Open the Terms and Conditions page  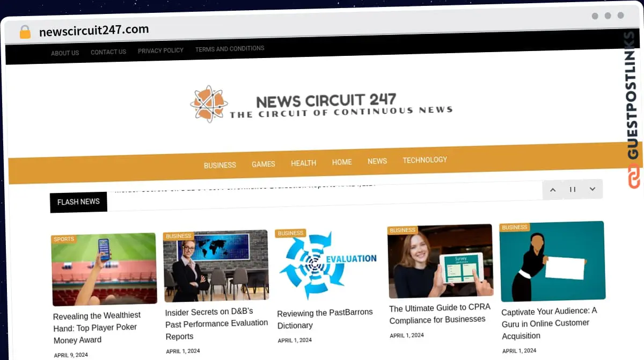tap(230, 48)
